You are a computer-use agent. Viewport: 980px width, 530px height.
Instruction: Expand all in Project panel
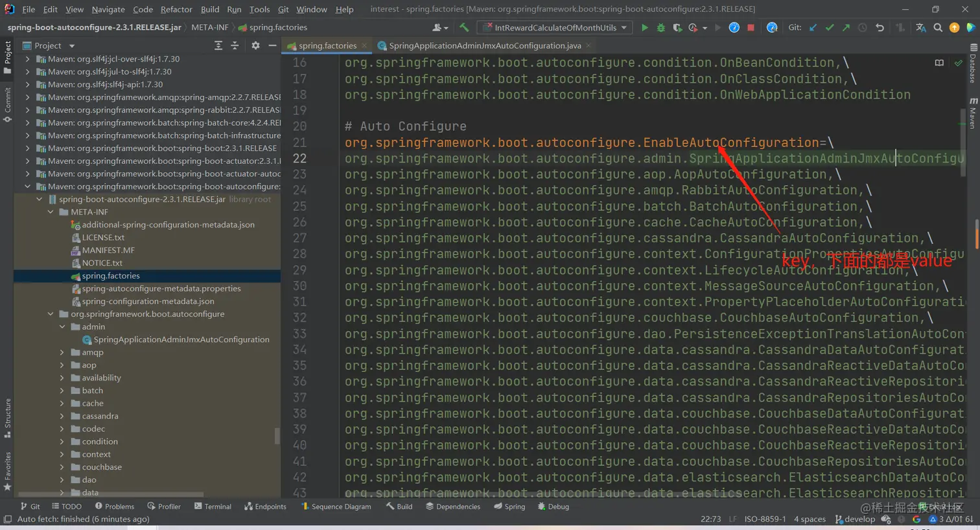pyautogui.click(x=218, y=45)
